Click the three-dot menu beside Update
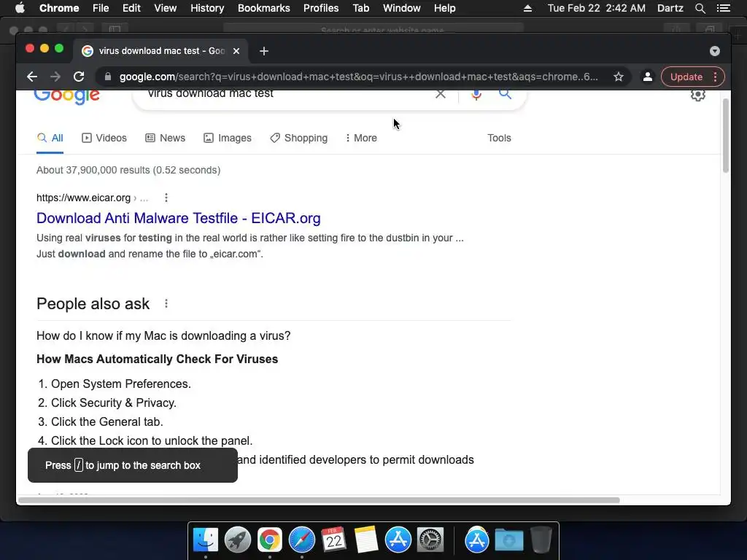Image resolution: width=747 pixels, height=560 pixels. coord(715,77)
